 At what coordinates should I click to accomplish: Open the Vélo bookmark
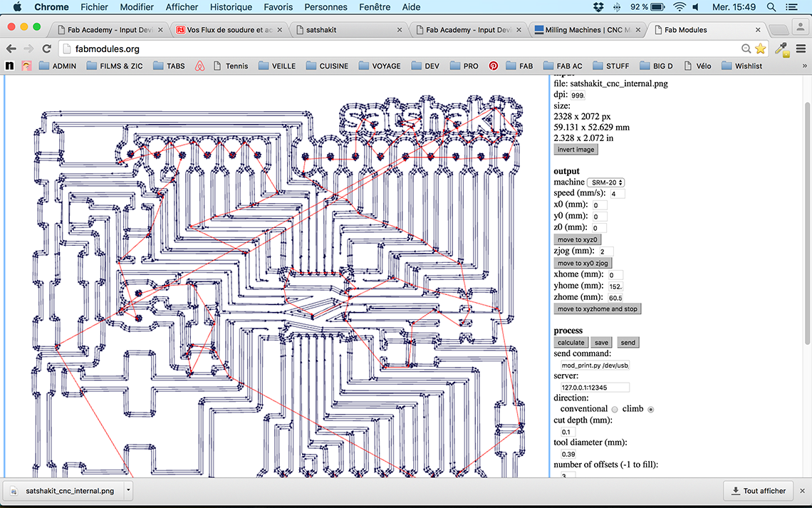point(697,66)
